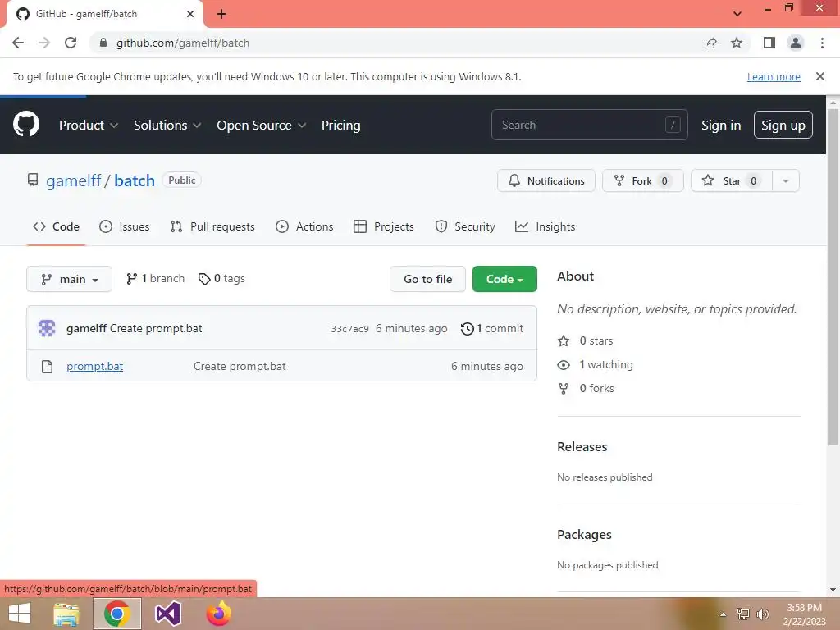Screen dimensions: 840x630
Task: Click the Pricing link in the header
Action: point(340,125)
